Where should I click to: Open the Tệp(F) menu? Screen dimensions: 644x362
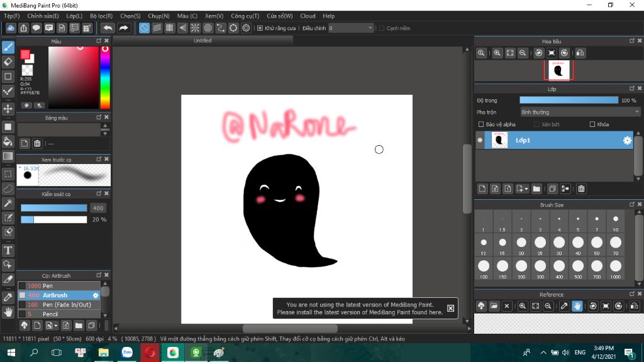point(11,16)
